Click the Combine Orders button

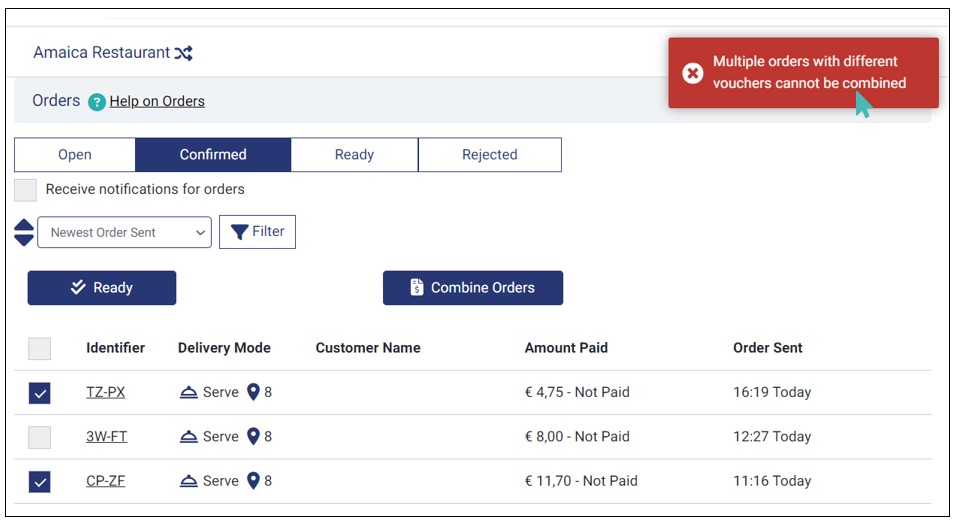pyautogui.click(x=473, y=288)
